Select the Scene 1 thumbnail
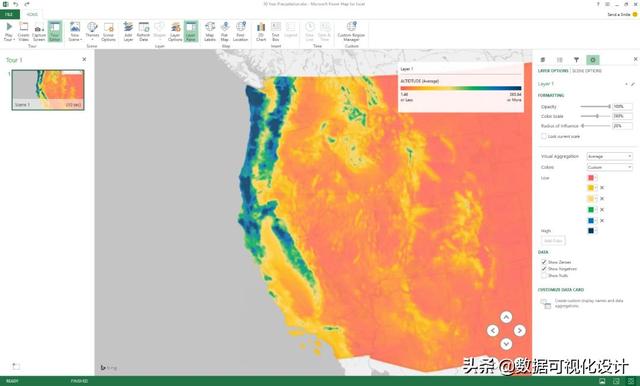The width and height of the screenshot is (640, 386). 48,90
